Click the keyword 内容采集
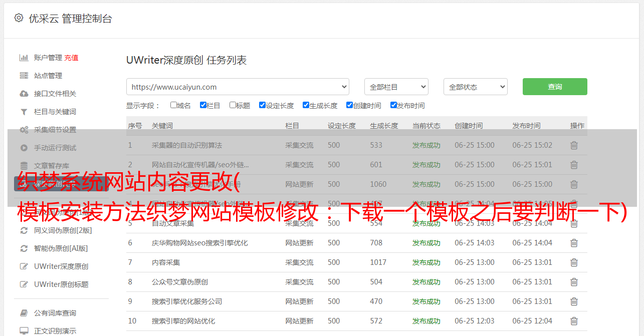This screenshot has width=644, height=336. 166,262
